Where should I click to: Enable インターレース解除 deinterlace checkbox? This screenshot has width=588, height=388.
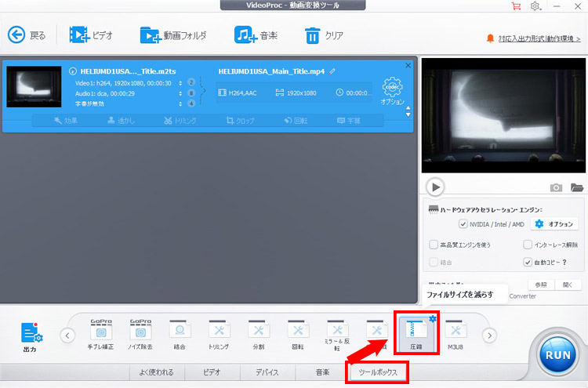(528, 245)
